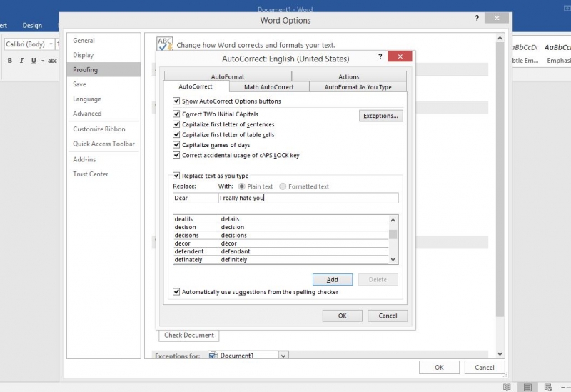This screenshot has height=392, width=571.
Task: Click the With text field containing the replacement
Action: pyautogui.click(x=308, y=198)
